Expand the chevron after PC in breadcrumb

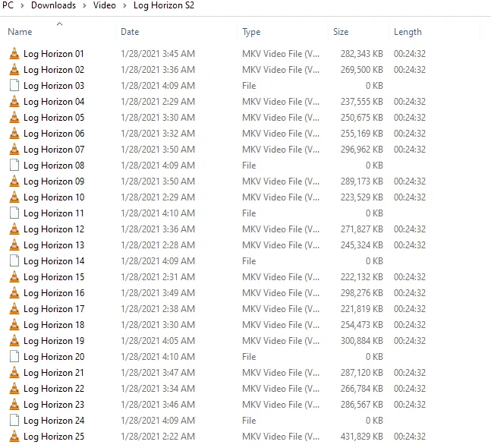coord(22,5)
